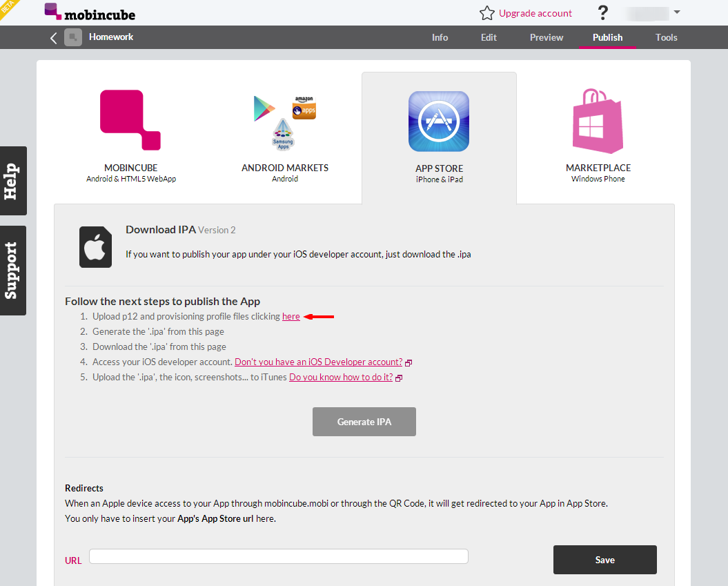Image resolution: width=728 pixels, height=586 pixels.
Task: Click the Apple IPA file icon
Action: (x=95, y=247)
